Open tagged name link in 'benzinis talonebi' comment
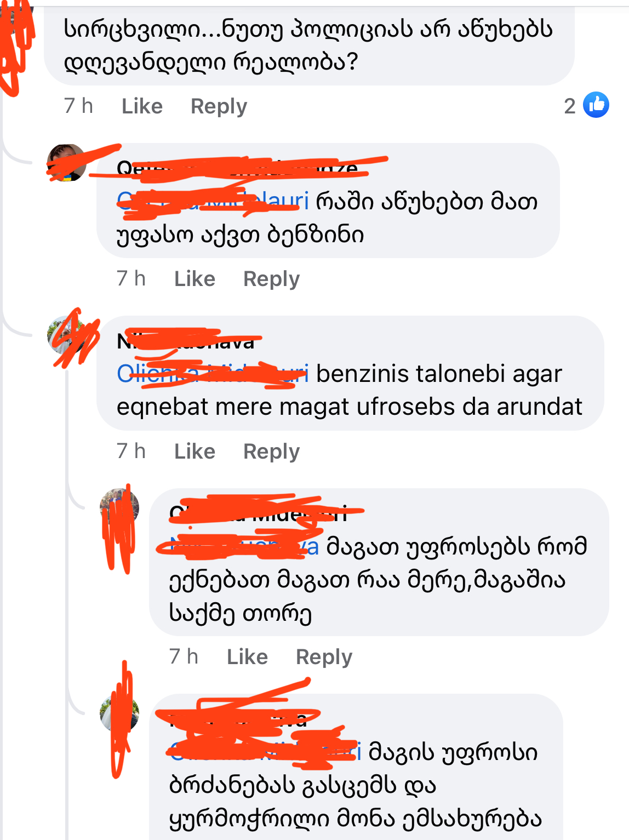629x840 pixels. (x=213, y=374)
